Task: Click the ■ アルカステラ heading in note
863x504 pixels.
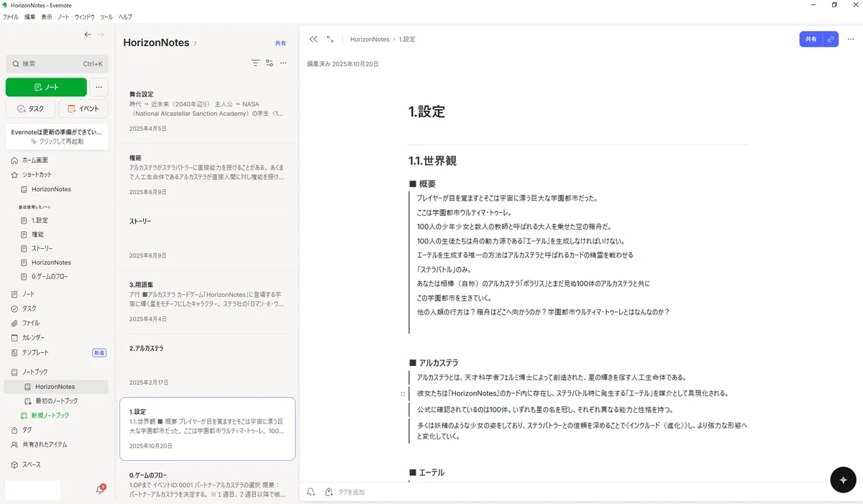Action: [x=434, y=363]
